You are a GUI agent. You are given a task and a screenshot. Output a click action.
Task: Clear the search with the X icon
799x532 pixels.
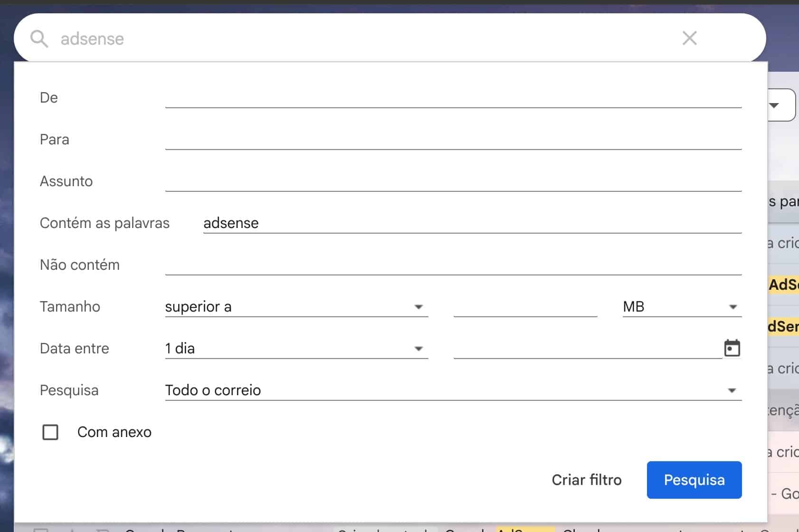689,38
